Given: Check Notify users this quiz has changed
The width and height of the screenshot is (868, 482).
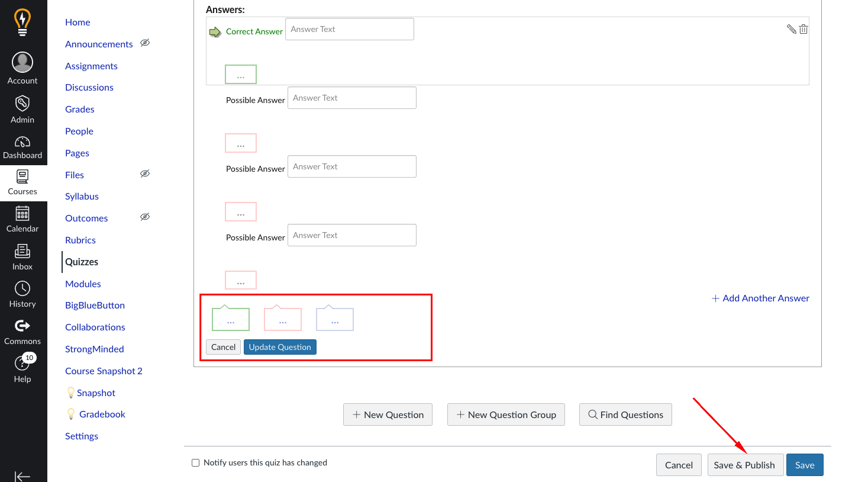Looking at the screenshot, I should pyautogui.click(x=195, y=463).
